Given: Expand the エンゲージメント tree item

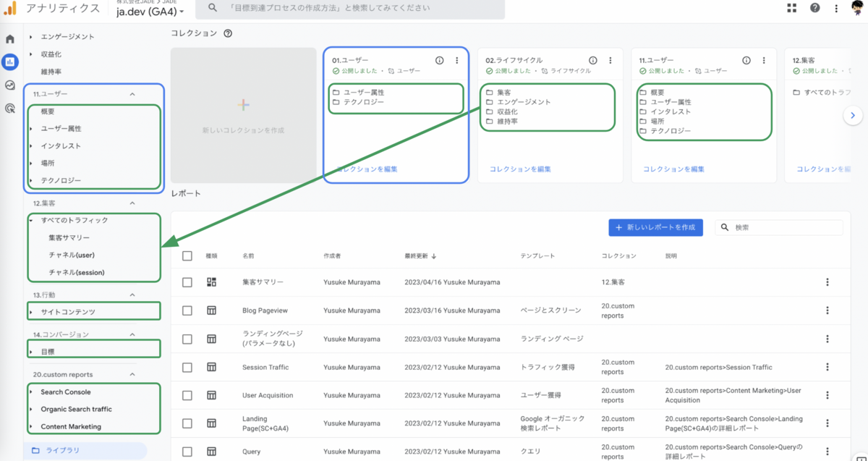Looking at the screenshot, I should [30, 36].
